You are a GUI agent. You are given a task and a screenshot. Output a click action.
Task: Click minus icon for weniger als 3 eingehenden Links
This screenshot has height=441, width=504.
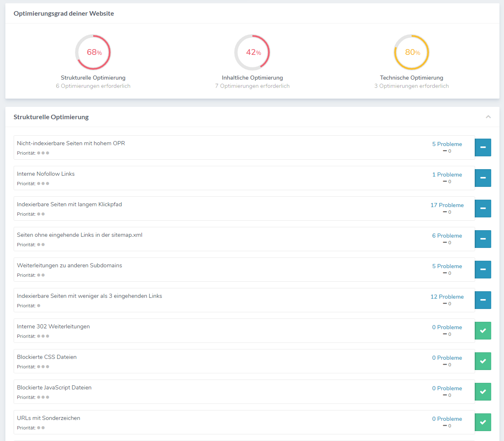[x=483, y=300]
